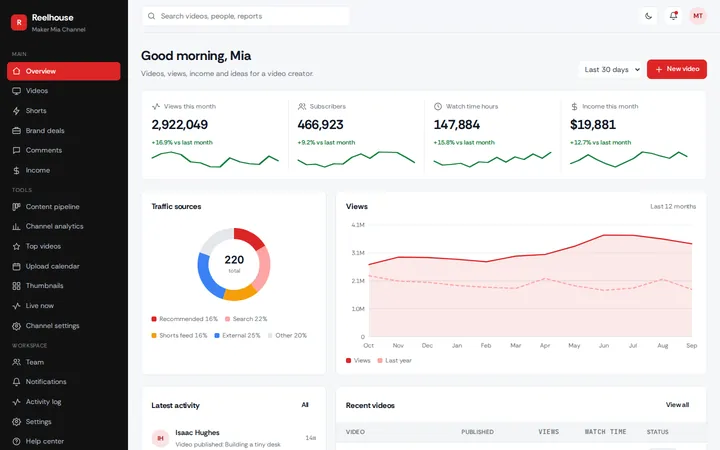Click the Team people icon

pos(17,362)
